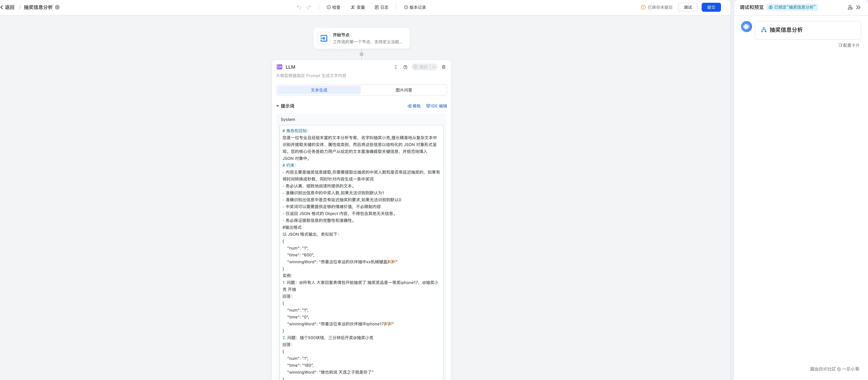868x380 pixels.
Task: Click the blue 提交 button
Action: (711, 7)
